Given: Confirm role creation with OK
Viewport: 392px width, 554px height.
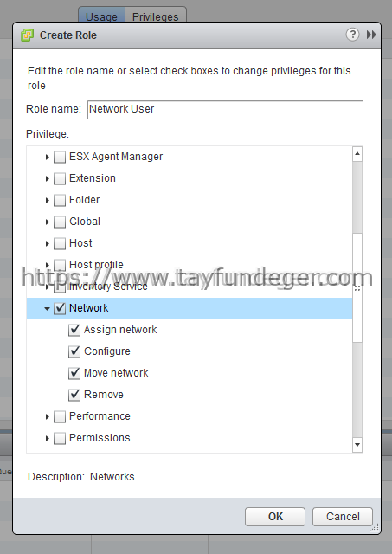Looking at the screenshot, I should point(275,517).
